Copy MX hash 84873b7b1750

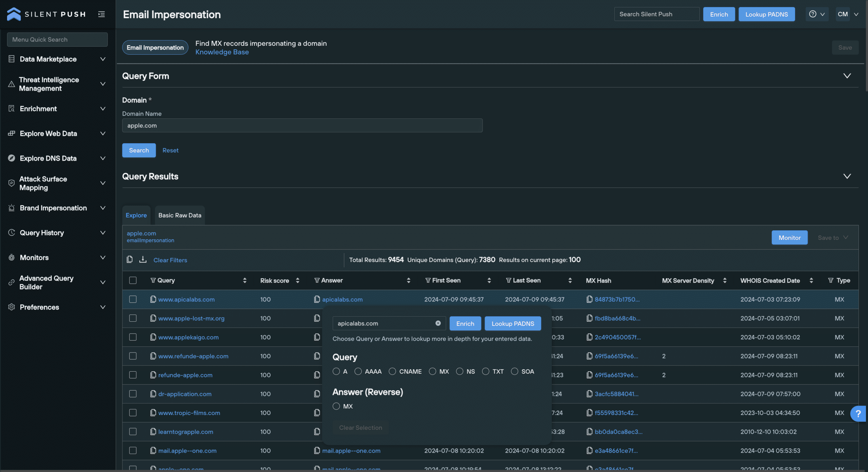590,299
